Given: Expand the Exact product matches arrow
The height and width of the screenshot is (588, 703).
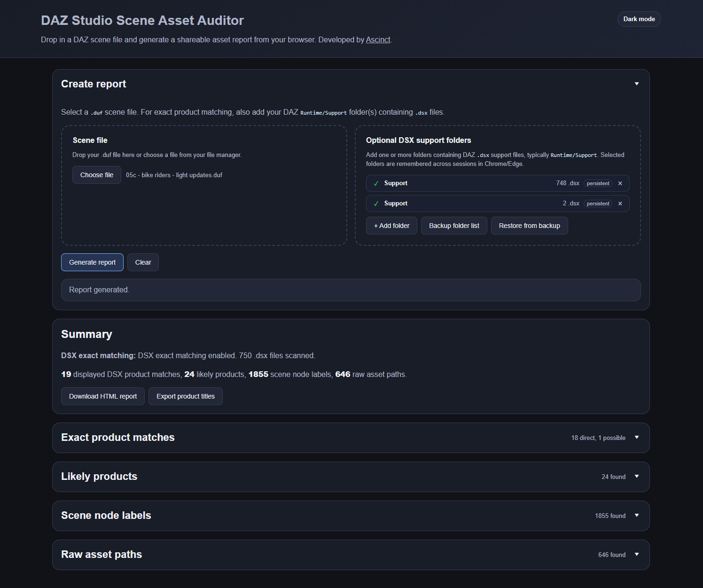Looking at the screenshot, I should [637, 438].
